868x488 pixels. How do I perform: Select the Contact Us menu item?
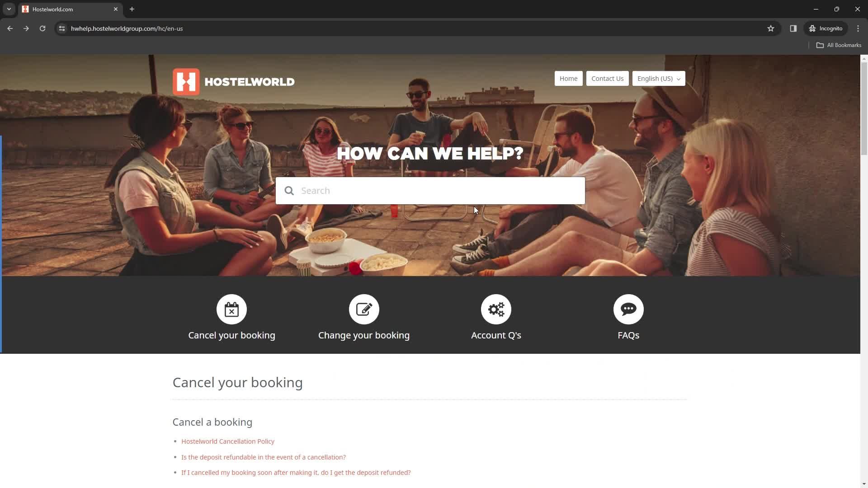(608, 78)
